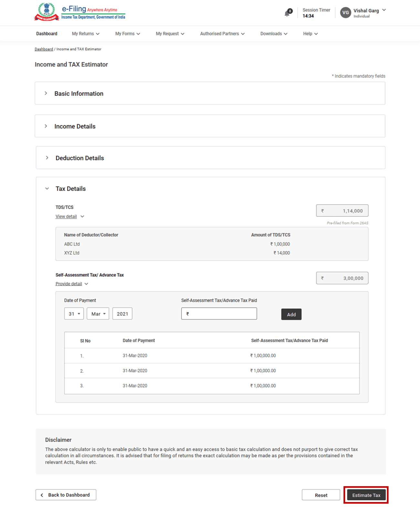
Task: Select the day dropdown showing 31
Action: click(x=74, y=314)
